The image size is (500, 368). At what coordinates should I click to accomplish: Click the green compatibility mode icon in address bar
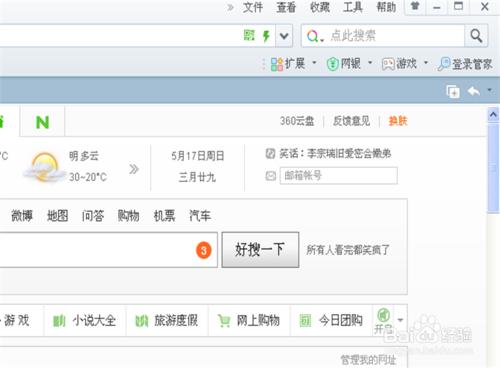click(249, 35)
